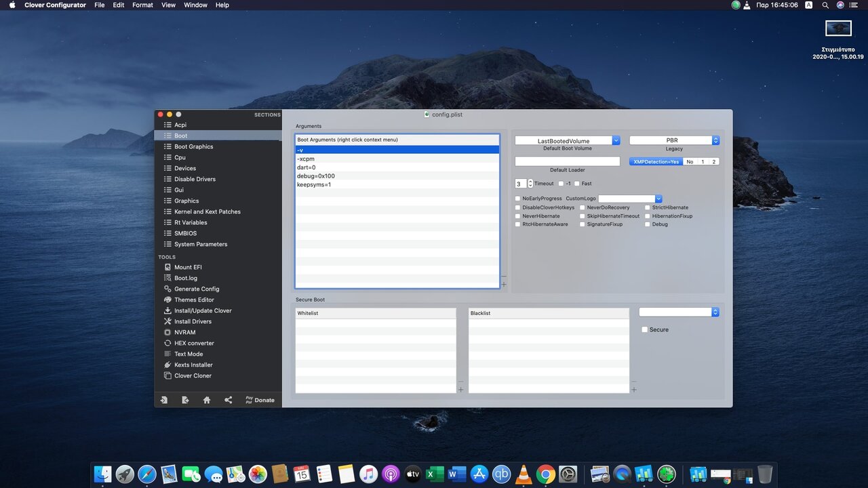Open the View menu
The image size is (868, 488).
point(169,5)
